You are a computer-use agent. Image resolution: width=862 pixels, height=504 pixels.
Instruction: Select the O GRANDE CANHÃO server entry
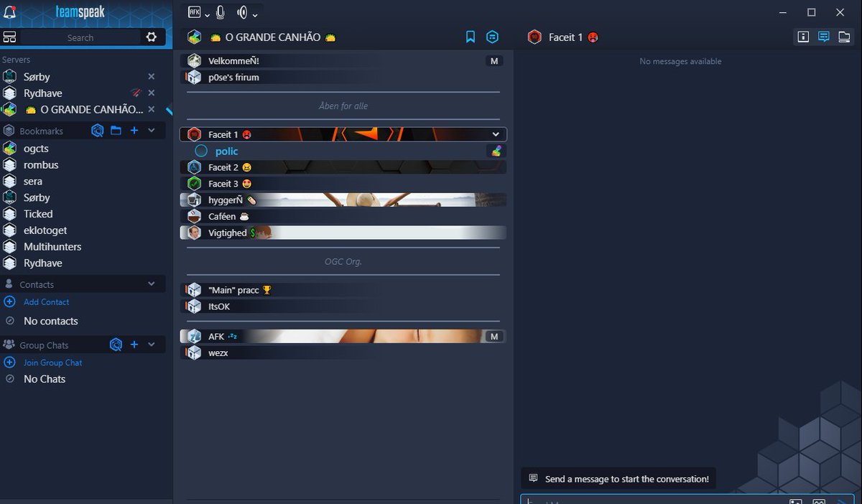coord(85,110)
